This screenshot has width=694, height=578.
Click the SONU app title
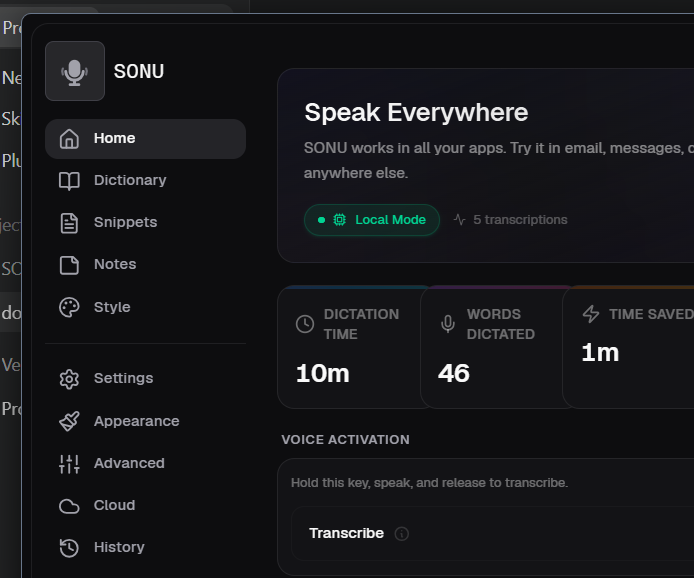point(139,71)
